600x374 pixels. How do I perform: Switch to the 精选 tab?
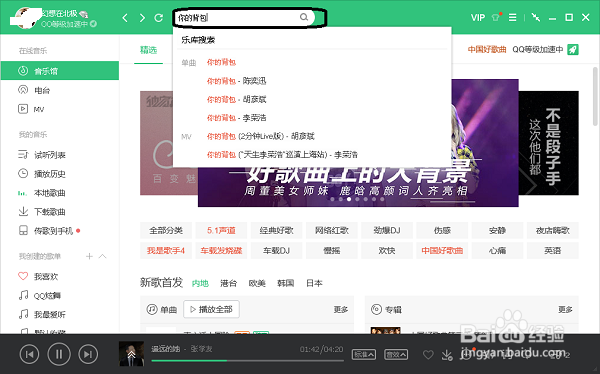point(148,50)
